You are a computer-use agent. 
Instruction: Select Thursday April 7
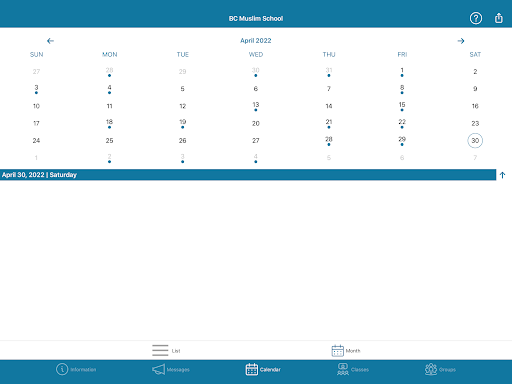(329, 89)
